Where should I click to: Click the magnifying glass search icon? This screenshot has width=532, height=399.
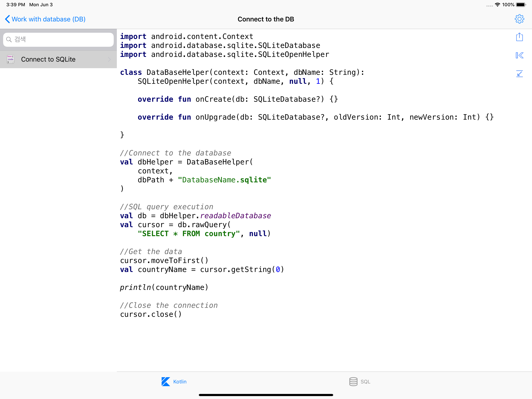9,40
